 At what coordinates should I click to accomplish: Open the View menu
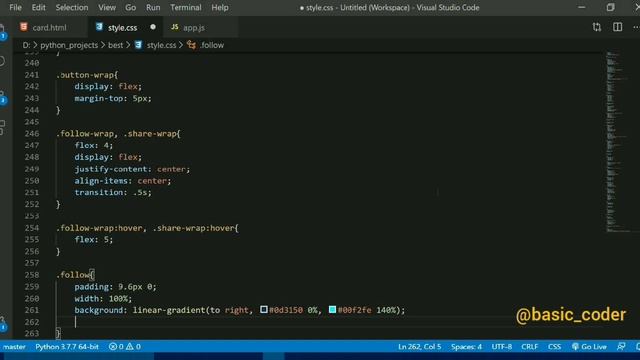107,7
